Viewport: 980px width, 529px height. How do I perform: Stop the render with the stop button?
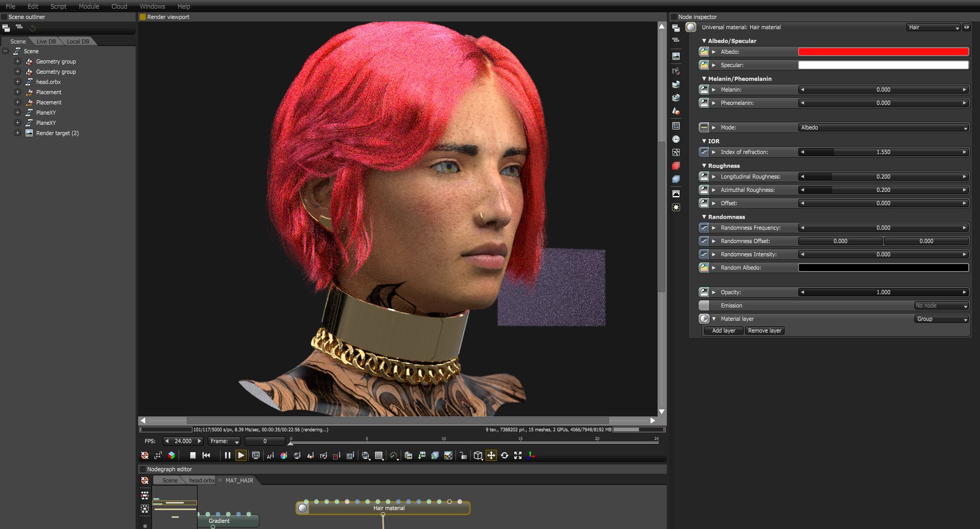coord(192,455)
